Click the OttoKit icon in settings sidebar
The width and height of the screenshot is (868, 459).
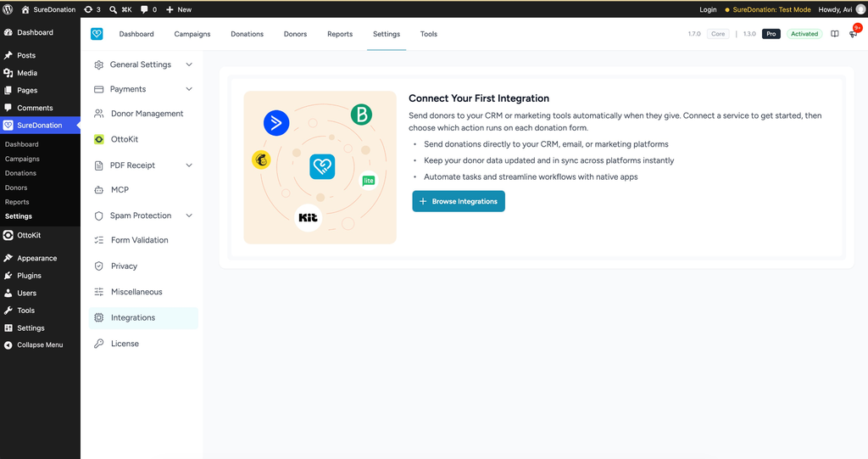pyautogui.click(x=98, y=139)
